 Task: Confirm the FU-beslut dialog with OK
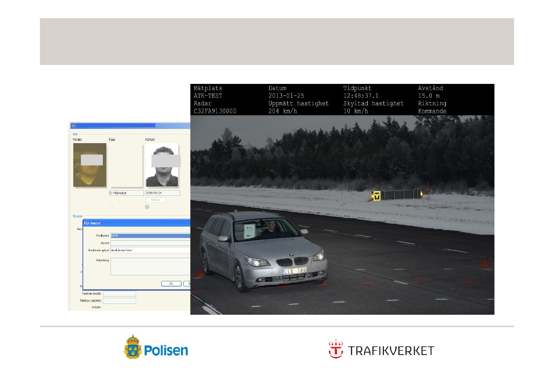click(x=171, y=283)
